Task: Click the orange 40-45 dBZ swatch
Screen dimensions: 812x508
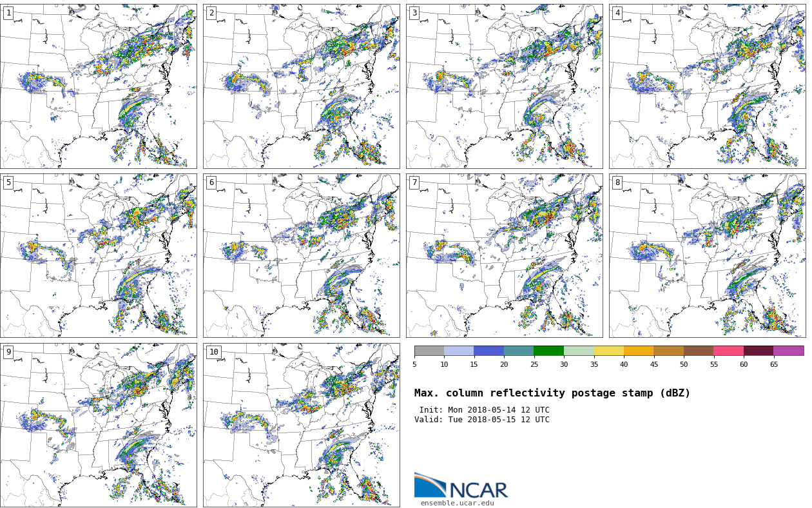Action: click(639, 351)
